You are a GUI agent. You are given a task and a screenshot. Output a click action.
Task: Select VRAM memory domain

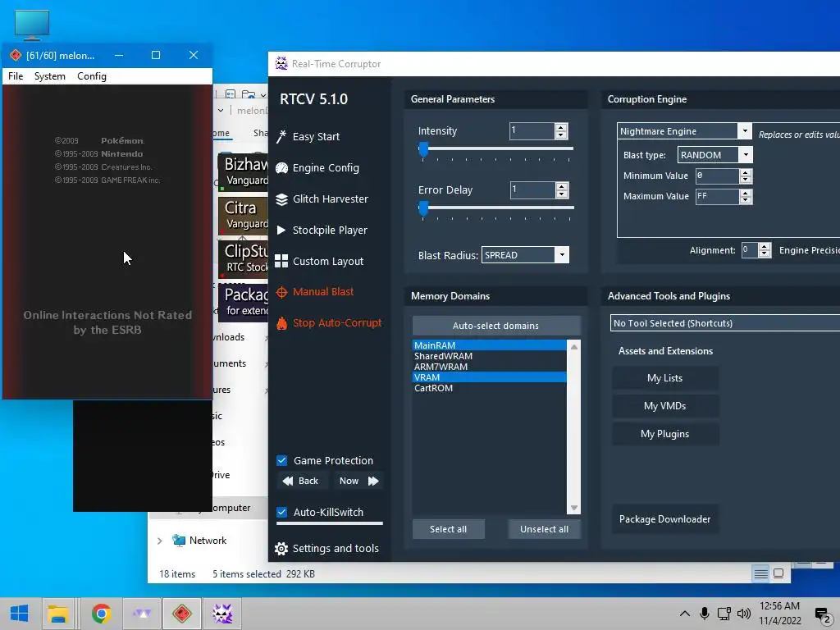(x=489, y=377)
